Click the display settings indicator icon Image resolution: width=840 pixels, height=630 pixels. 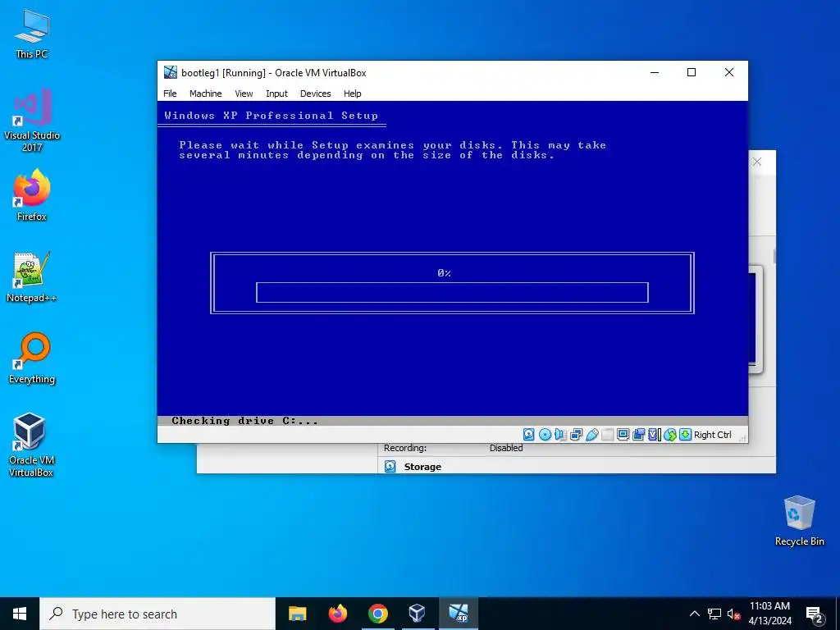pyautogui.click(x=623, y=435)
